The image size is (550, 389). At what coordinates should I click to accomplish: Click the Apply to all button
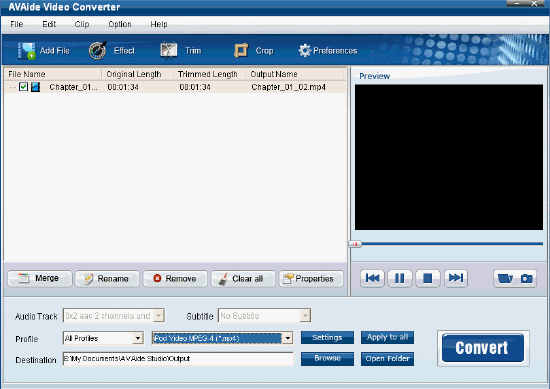tap(387, 337)
